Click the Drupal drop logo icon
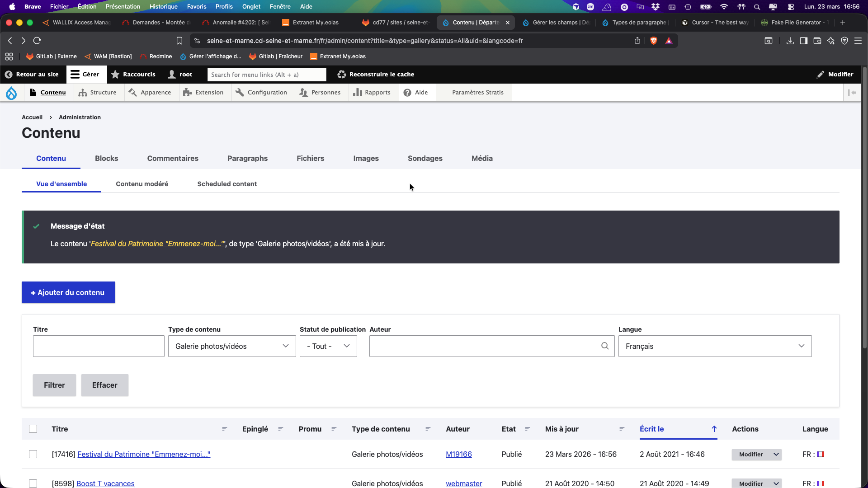This screenshot has width=868, height=488. pyautogui.click(x=11, y=93)
